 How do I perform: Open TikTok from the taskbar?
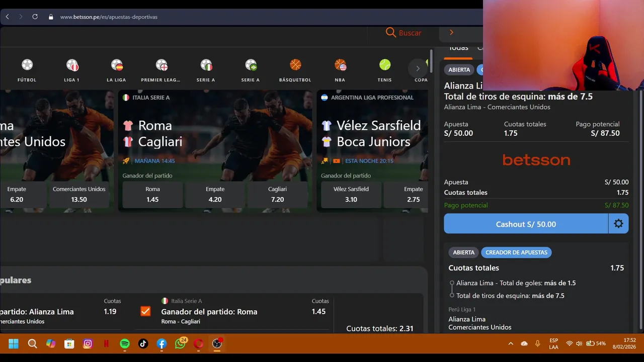point(143,344)
